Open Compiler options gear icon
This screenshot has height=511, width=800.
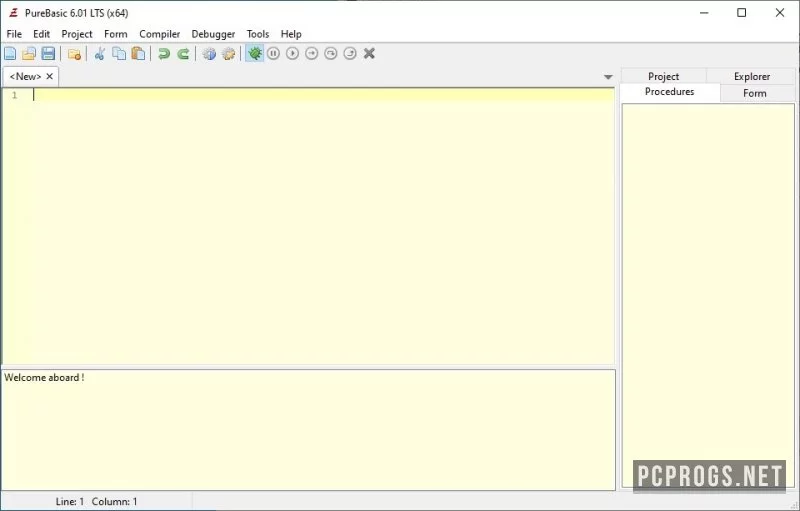tap(229, 54)
